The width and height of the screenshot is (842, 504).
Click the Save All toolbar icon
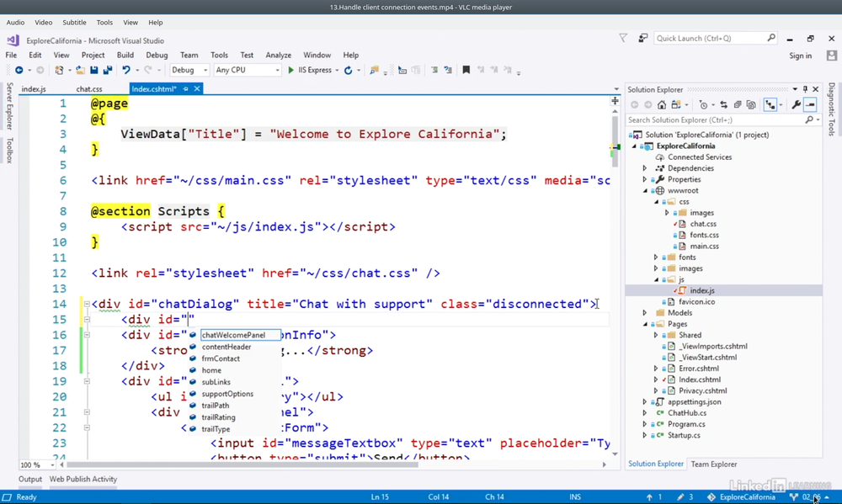pyautogui.click(x=108, y=71)
